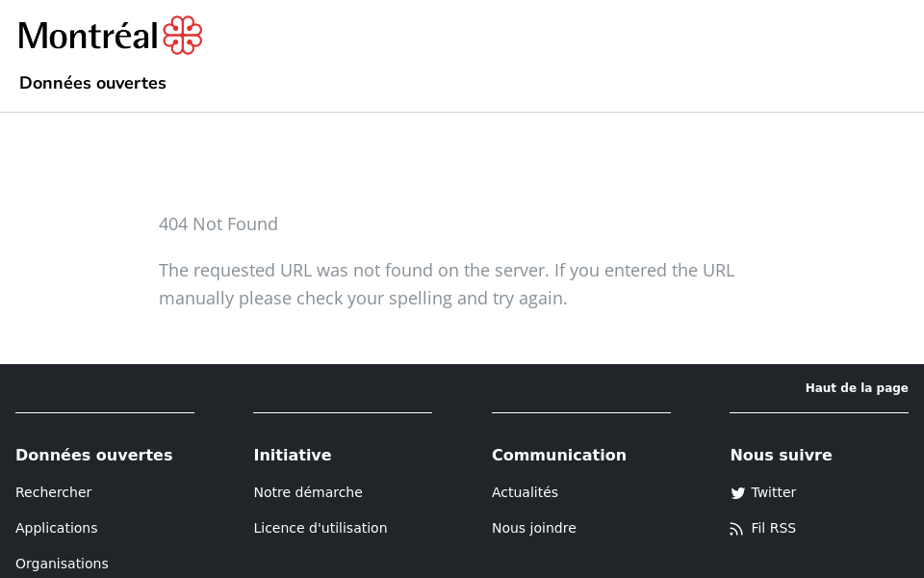View the Licence d'utilisation page
This screenshot has width=924, height=578.
(321, 528)
